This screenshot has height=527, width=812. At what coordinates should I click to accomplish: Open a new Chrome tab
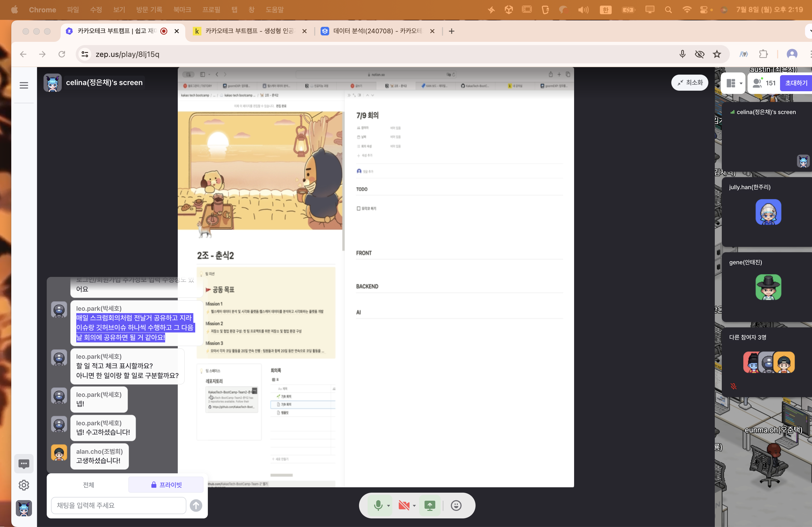click(x=452, y=31)
